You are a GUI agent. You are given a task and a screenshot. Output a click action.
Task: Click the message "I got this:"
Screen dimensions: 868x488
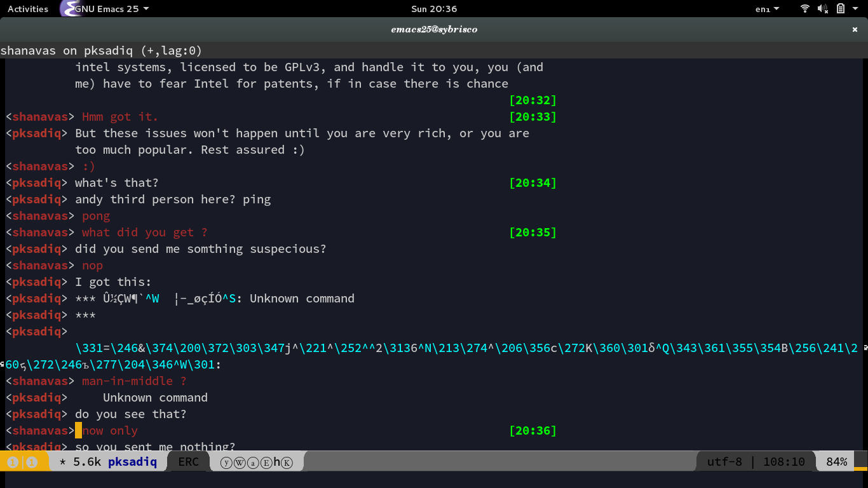pos(113,281)
